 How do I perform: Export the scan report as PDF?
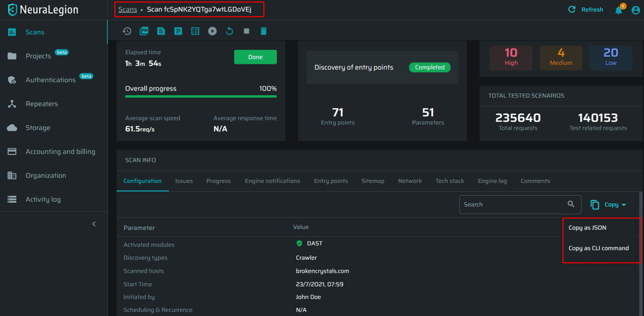144,31
